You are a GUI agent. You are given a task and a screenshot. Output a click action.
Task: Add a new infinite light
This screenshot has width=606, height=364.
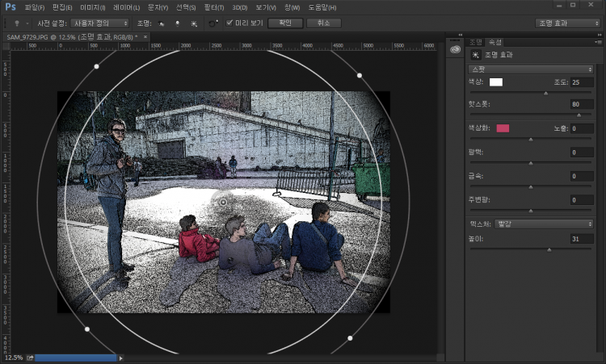[194, 23]
